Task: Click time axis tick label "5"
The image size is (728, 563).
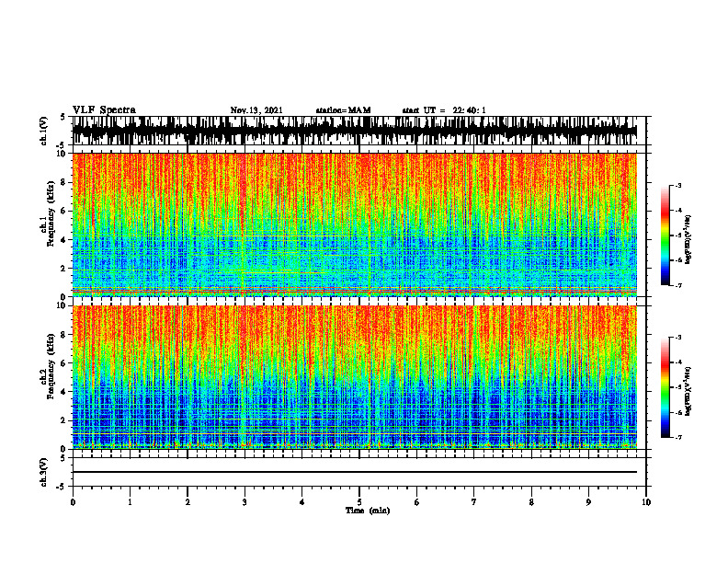Action: [359, 502]
